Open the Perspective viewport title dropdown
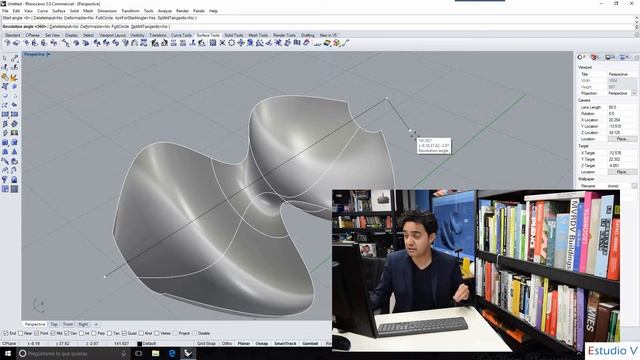The image size is (640, 360). click(49, 54)
